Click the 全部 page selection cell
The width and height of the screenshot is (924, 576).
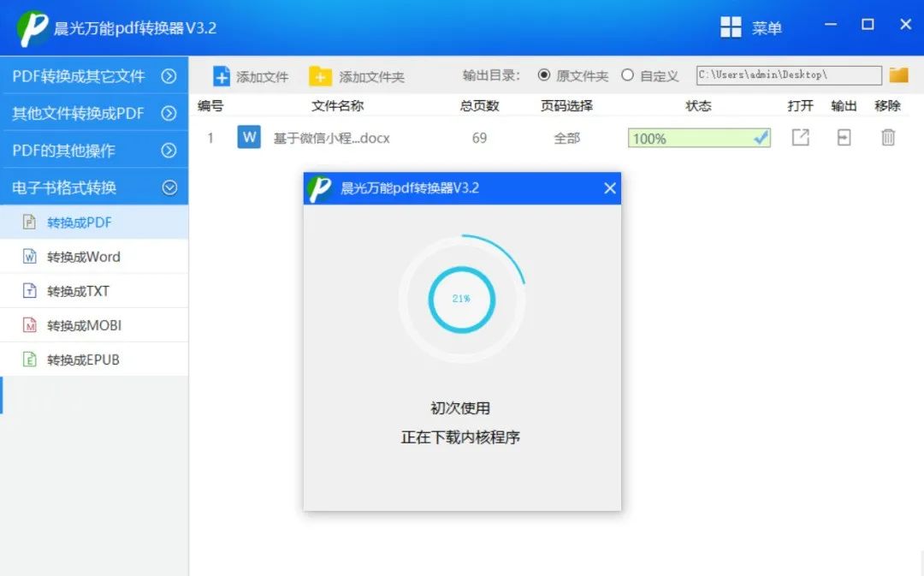pos(567,138)
